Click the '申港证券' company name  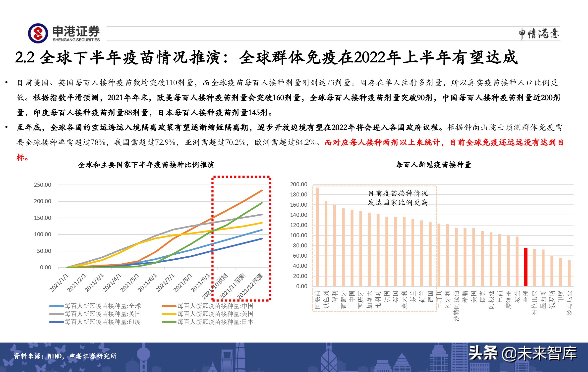tap(76, 31)
